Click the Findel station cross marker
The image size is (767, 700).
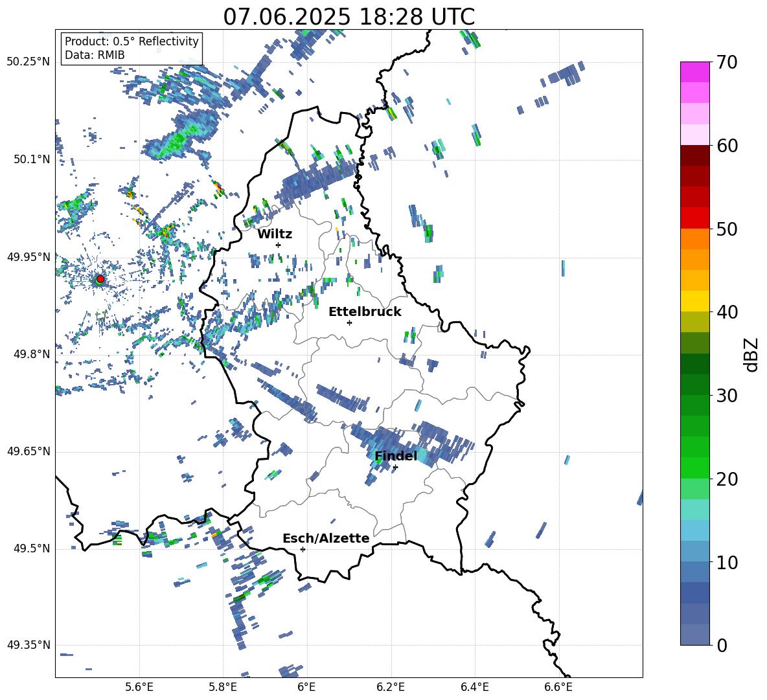pyautogui.click(x=395, y=468)
